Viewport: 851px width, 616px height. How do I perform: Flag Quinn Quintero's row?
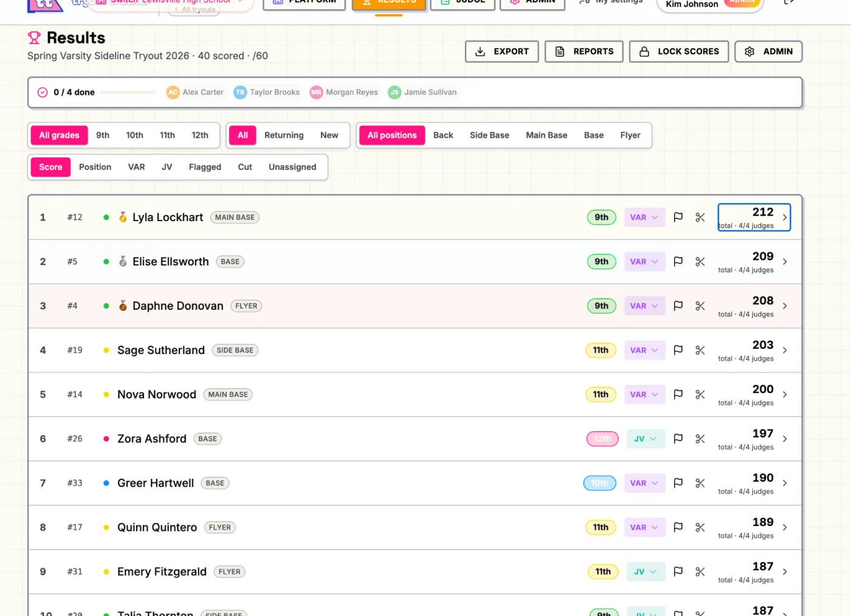(x=678, y=527)
